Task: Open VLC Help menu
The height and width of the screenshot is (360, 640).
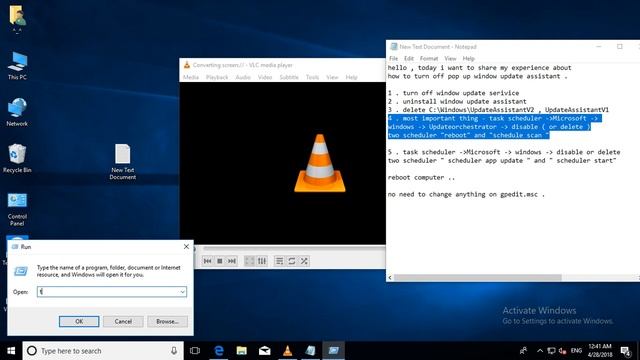Action: click(351, 77)
